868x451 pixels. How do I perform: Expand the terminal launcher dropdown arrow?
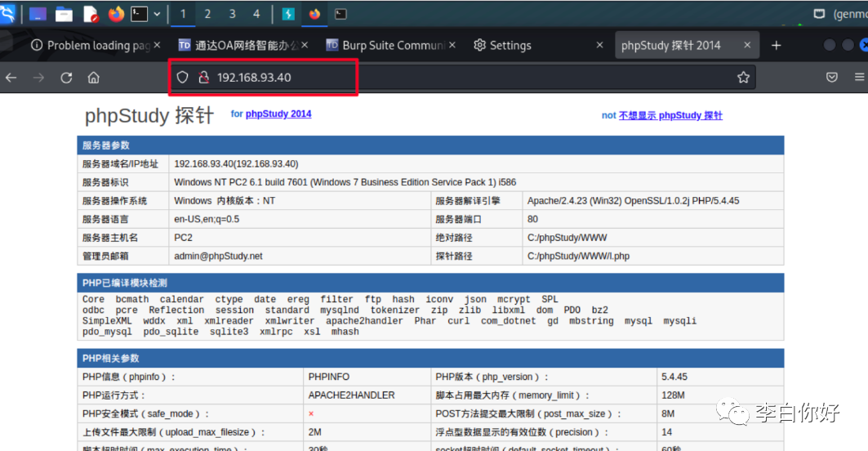[157, 14]
